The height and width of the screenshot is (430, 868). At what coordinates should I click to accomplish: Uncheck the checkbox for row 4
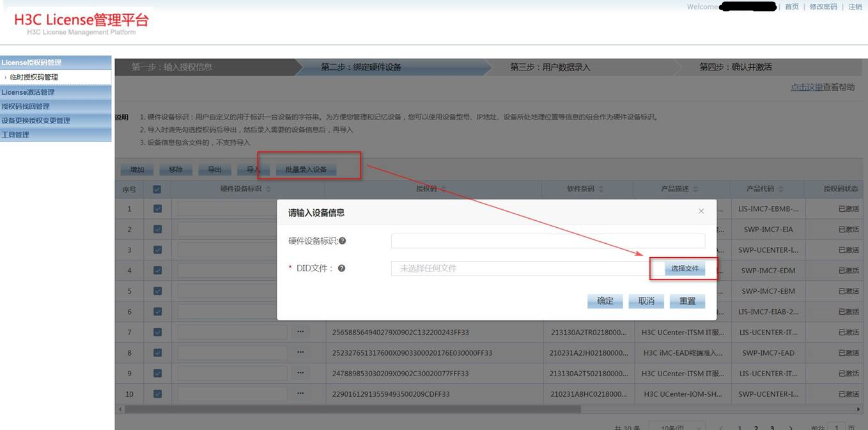point(157,270)
